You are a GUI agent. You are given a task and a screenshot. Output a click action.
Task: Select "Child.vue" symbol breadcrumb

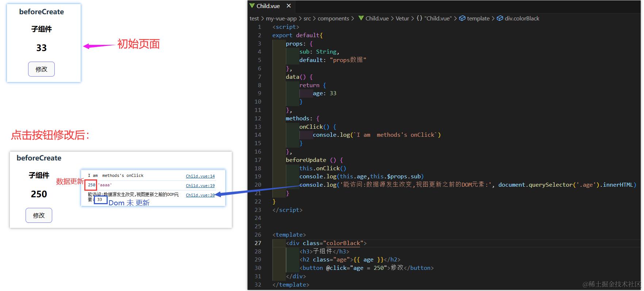tap(438, 19)
